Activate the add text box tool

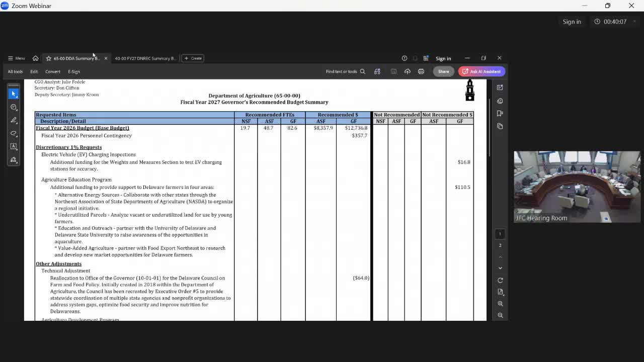[x=14, y=146]
